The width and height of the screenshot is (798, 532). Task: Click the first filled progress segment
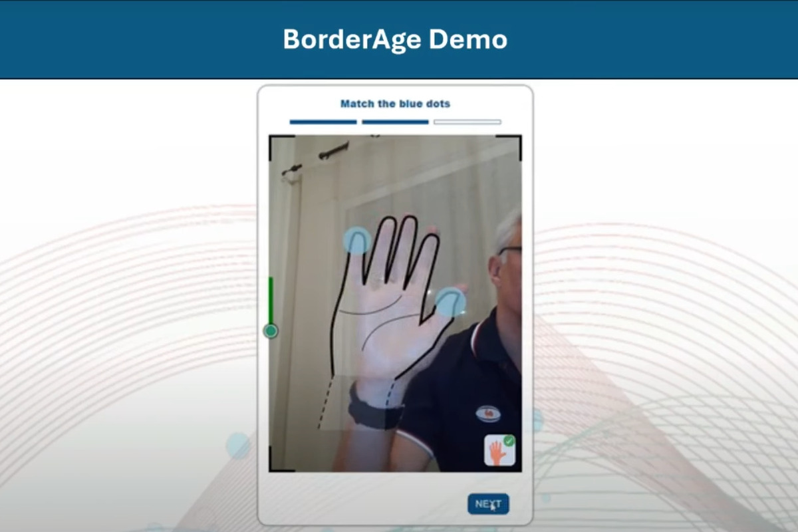[323, 122]
